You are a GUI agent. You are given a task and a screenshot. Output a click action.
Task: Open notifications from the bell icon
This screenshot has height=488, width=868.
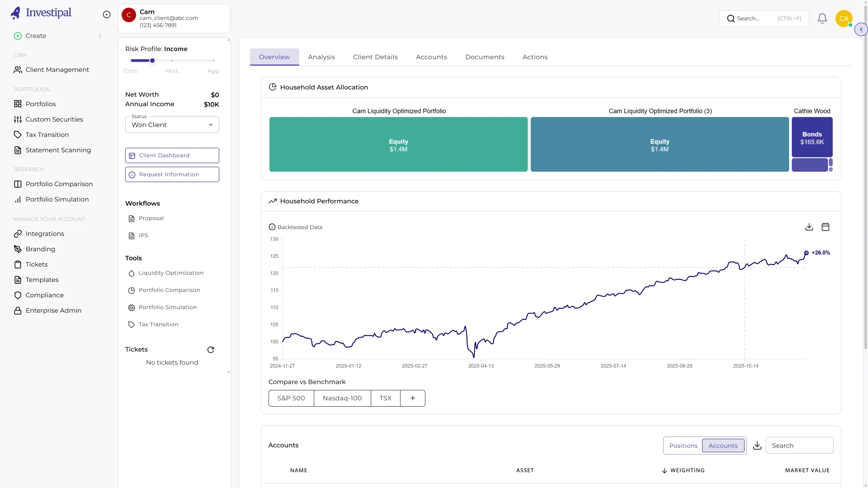click(822, 18)
